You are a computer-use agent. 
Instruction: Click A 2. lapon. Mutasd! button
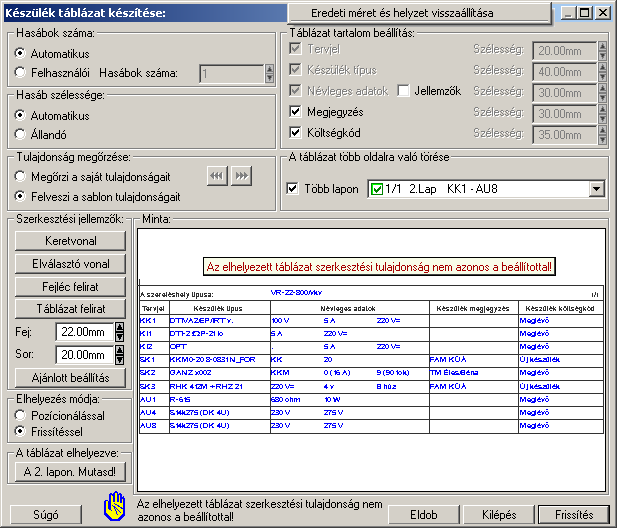[70, 472]
